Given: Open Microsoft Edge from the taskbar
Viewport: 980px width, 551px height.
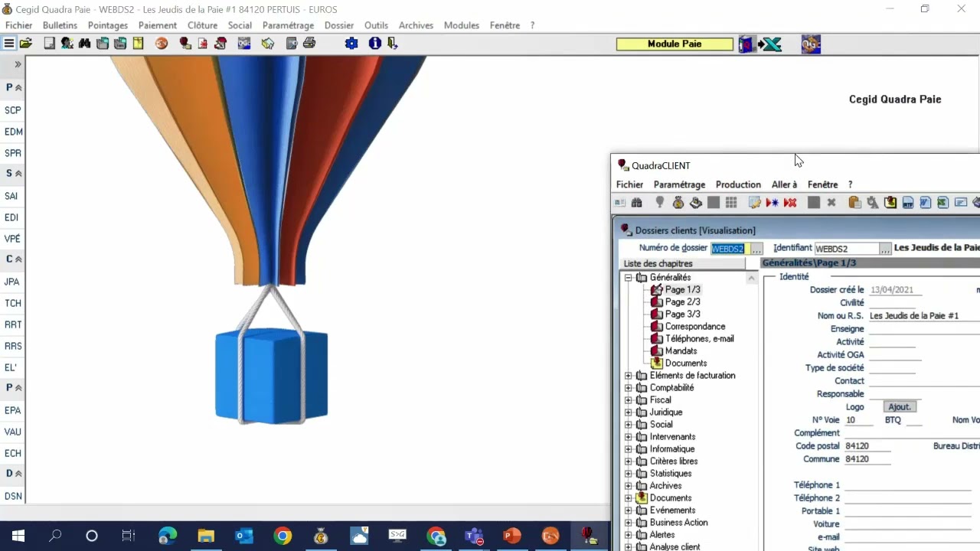Looking at the screenshot, I should point(168,536).
